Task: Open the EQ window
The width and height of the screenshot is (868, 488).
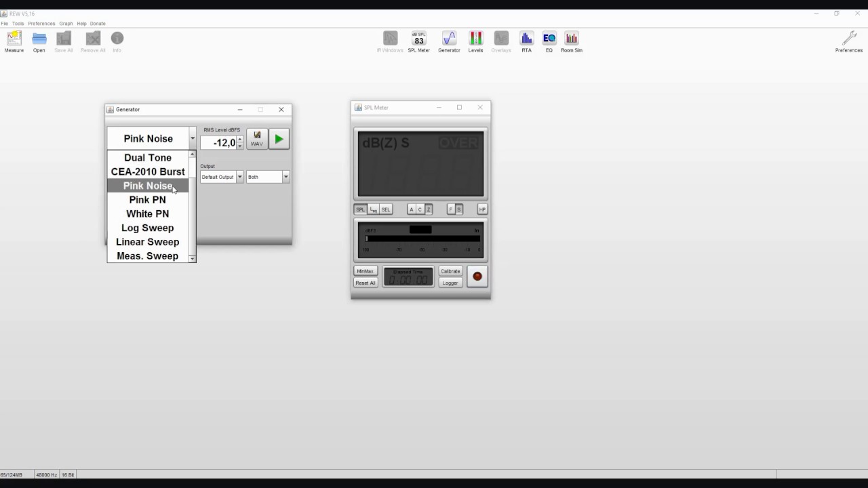Action: (x=549, y=41)
